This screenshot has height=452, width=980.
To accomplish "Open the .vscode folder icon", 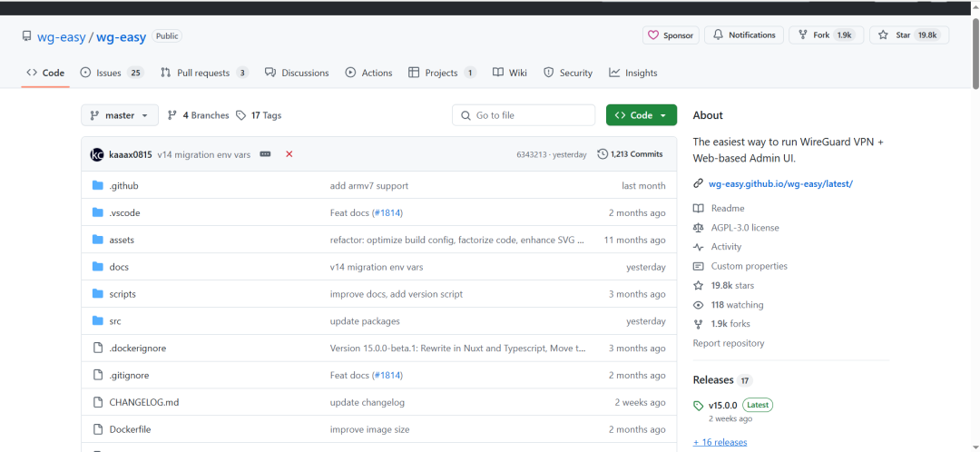I will click(97, 212).
